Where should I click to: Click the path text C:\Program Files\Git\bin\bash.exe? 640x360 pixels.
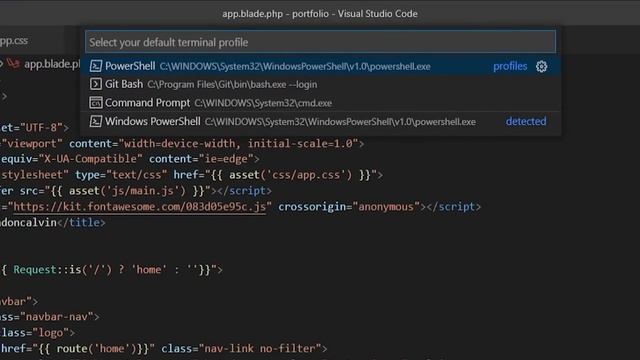216,85
